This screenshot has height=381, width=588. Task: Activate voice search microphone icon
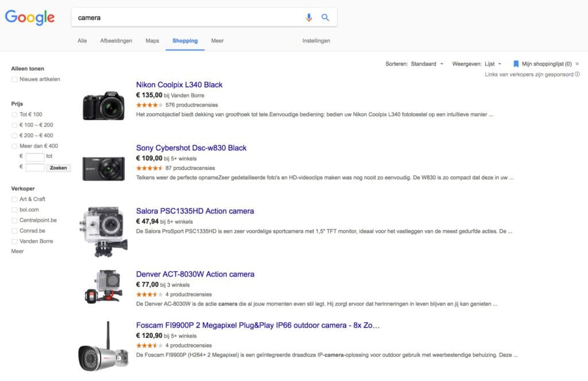[x=308, y=17]
